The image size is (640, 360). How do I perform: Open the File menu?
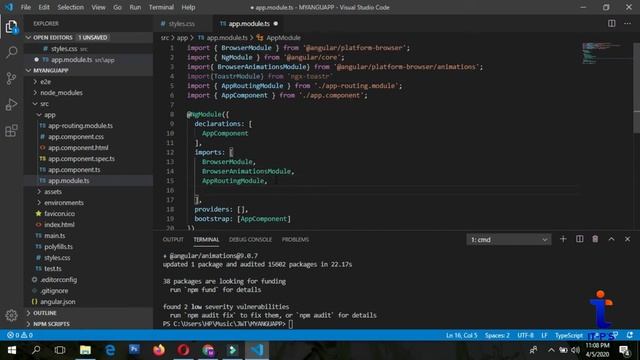(26, 7)
